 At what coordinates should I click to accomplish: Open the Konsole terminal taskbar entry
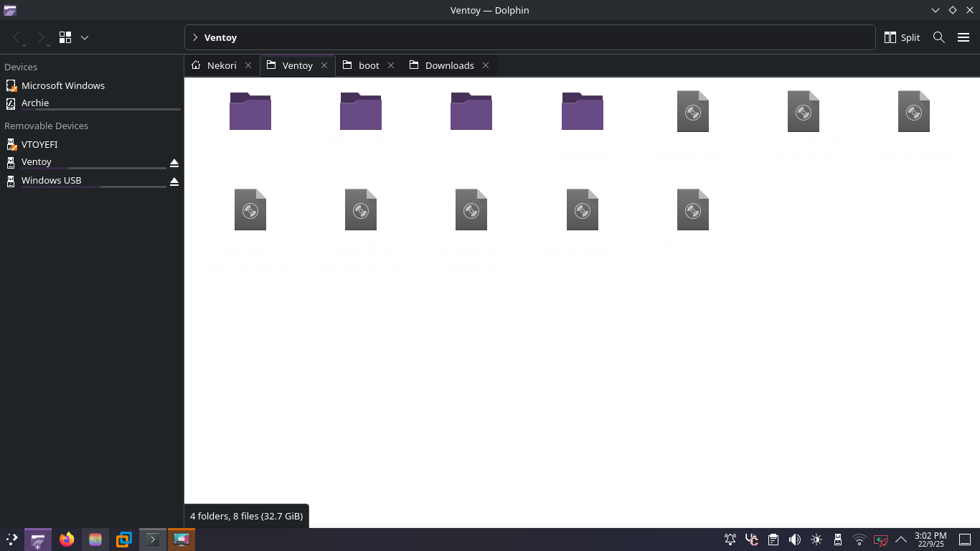[153, 540]
